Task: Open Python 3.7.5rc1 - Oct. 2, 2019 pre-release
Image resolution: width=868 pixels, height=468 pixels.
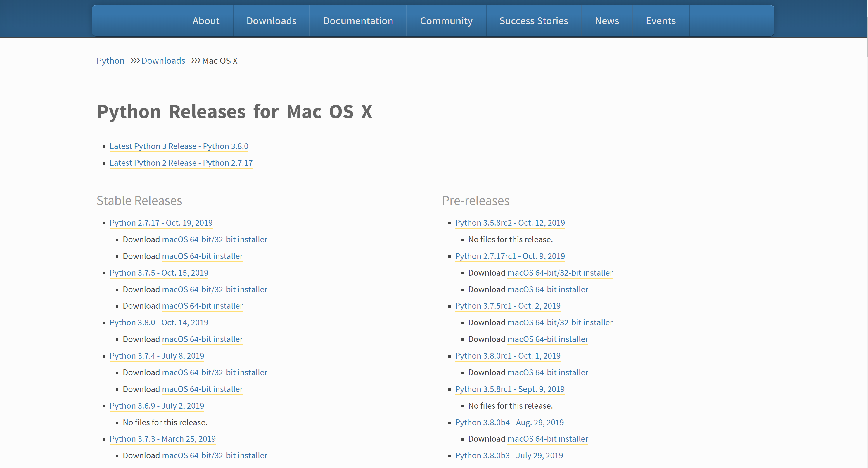Action: click(508, 305)
